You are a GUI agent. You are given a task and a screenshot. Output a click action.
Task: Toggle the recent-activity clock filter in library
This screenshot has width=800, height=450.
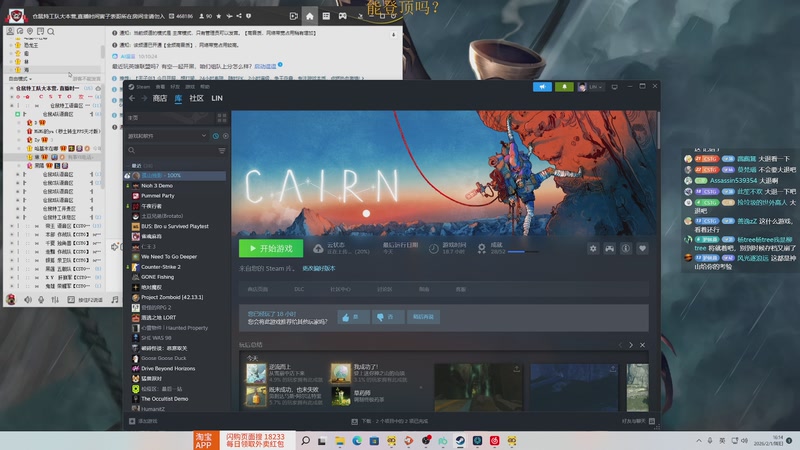point(216,136)
